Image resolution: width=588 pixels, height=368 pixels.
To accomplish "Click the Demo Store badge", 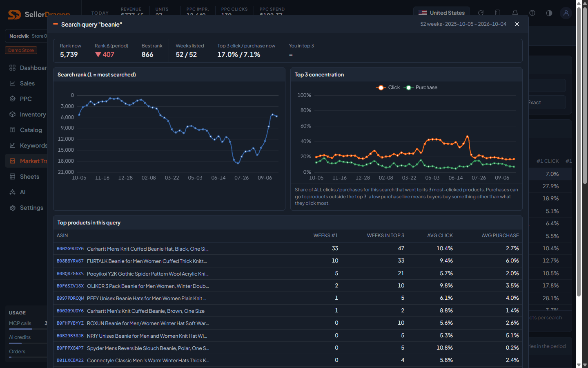I will 21,50.
